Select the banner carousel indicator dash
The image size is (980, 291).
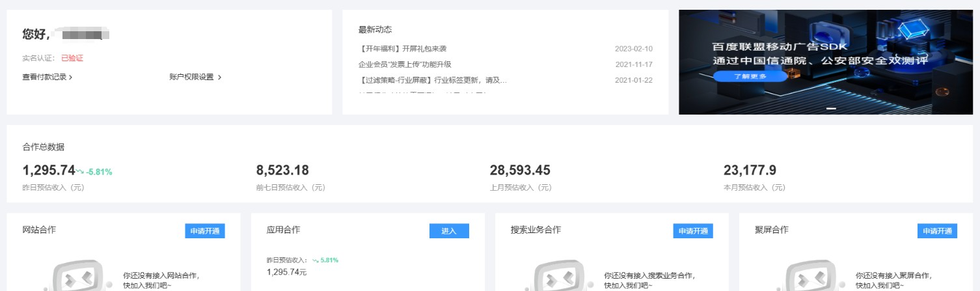pos(831,109)
